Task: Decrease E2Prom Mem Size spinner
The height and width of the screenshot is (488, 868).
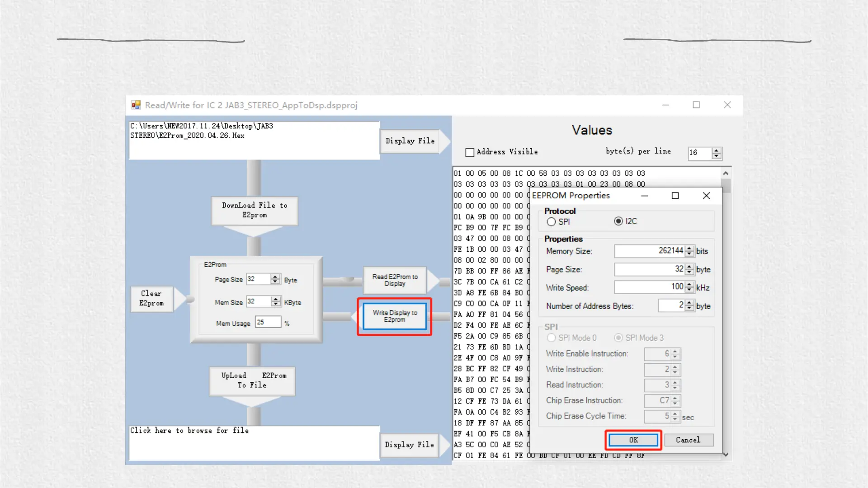Action: pos(276,304)
